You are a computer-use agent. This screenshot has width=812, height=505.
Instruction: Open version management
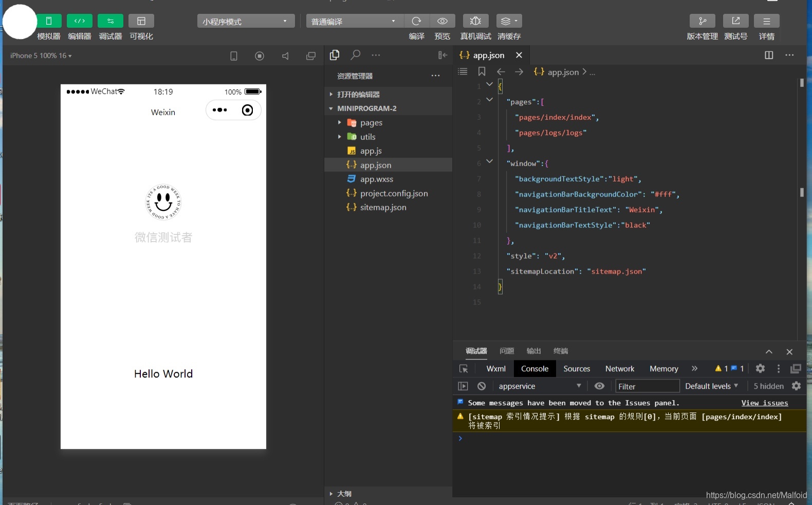703,21
